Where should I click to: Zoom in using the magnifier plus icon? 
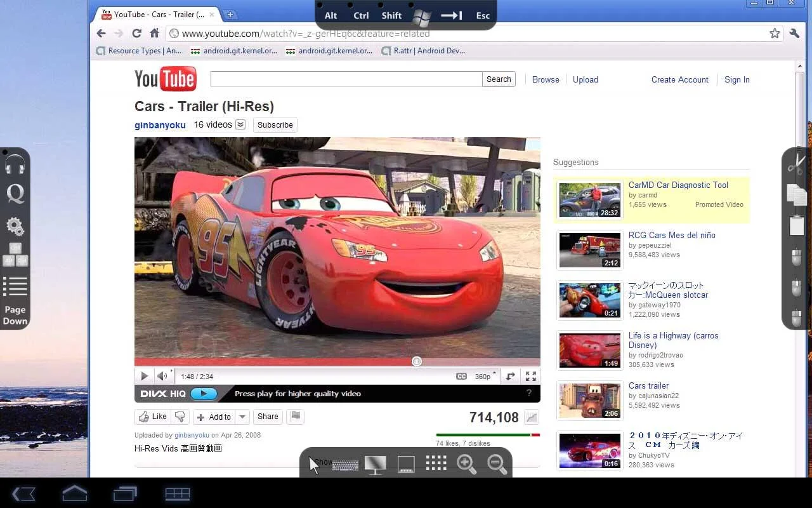467,464
